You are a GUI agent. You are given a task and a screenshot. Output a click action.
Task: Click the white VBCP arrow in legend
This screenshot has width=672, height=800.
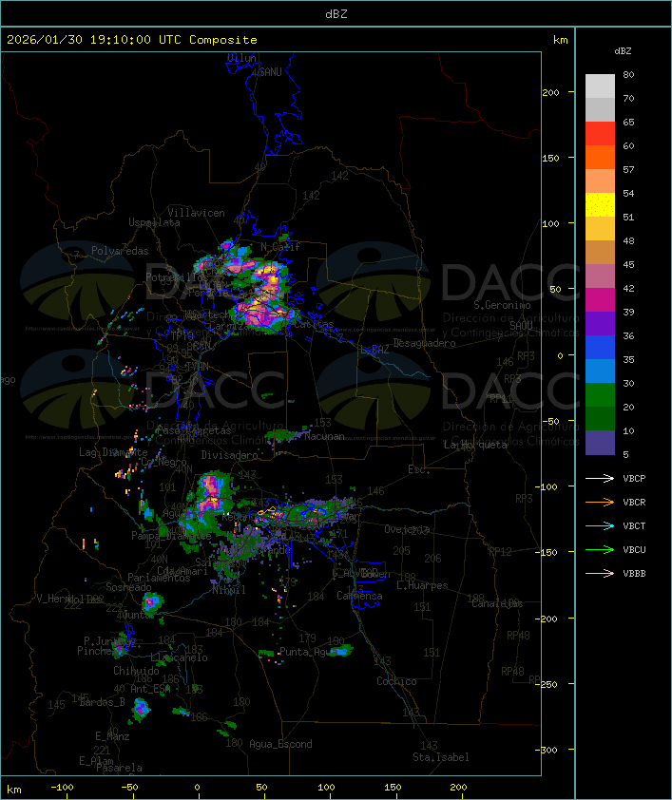click(600, 478)
